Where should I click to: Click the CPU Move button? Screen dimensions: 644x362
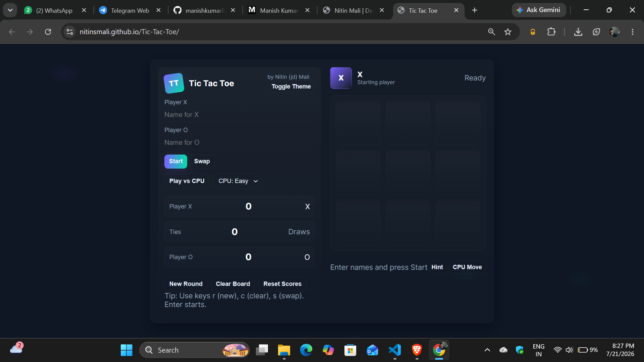467,267
